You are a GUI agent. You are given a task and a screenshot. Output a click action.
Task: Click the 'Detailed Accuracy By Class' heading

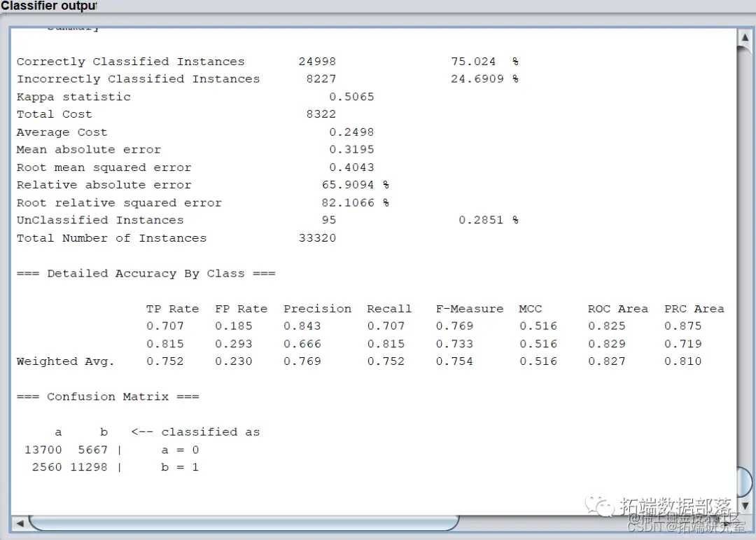coord(146,274)
